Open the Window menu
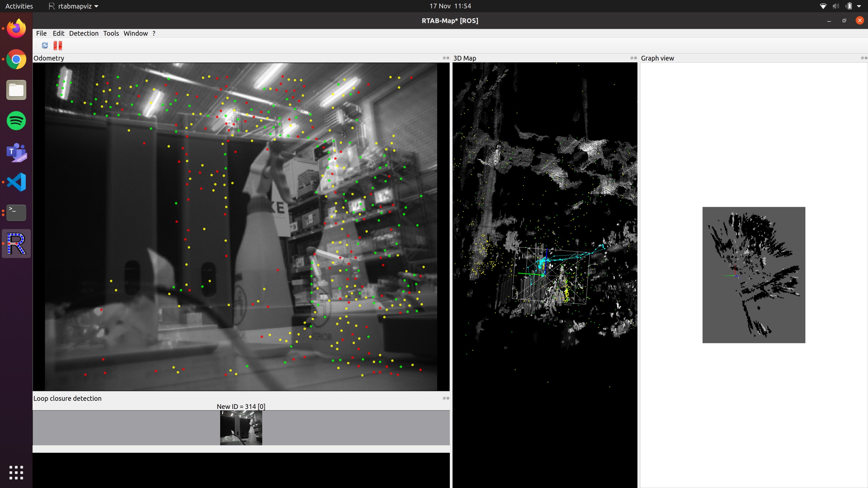This screenshot has width=868, height=488. click(135, 33)
